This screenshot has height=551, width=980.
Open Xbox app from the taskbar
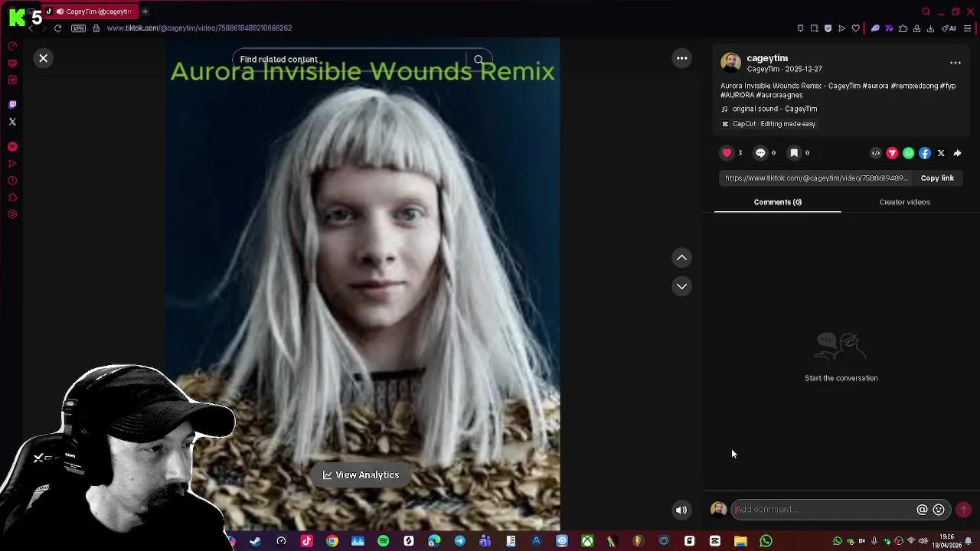[x=587, y=541]
